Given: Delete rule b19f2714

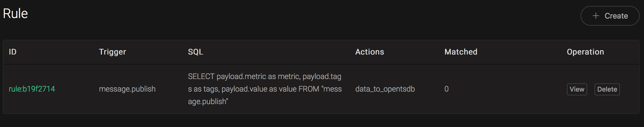Looking at the screenshot, I should [x=607, y=89].
